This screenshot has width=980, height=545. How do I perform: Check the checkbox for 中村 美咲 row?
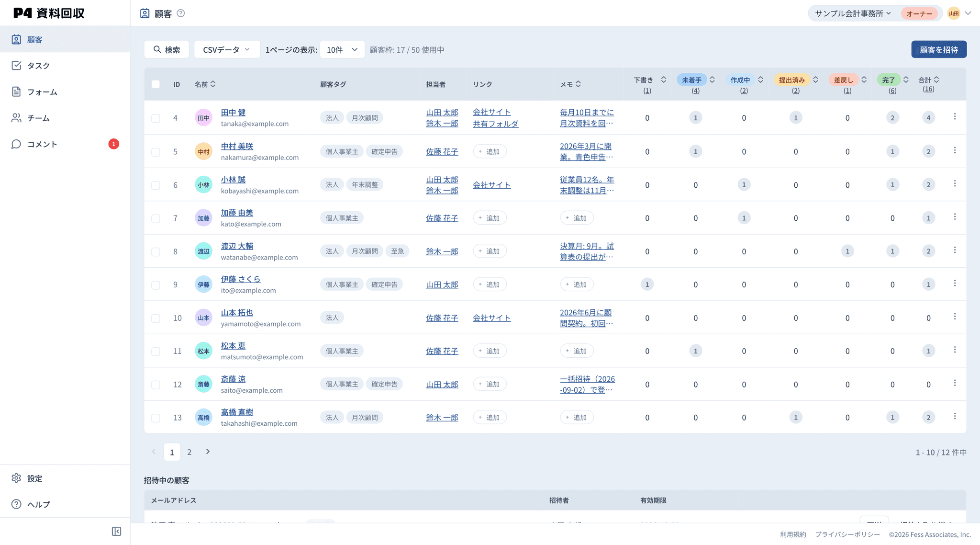(156, 152)
